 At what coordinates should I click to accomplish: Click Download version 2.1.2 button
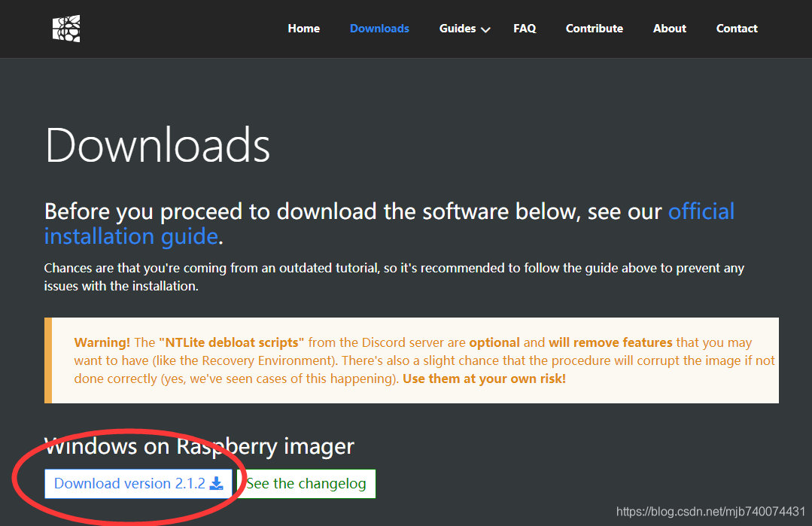tap(138, 484)
